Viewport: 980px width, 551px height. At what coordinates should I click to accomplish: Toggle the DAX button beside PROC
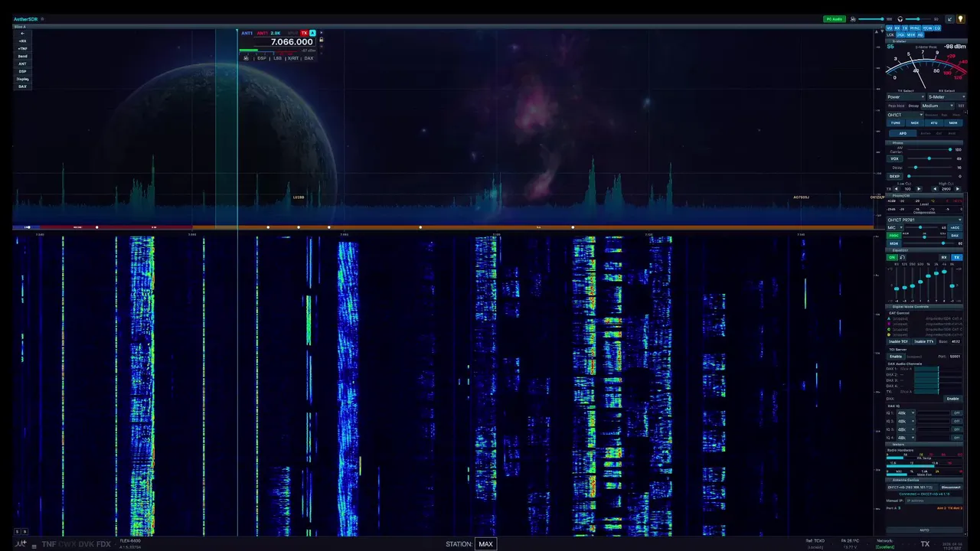[x=955, y=236]
